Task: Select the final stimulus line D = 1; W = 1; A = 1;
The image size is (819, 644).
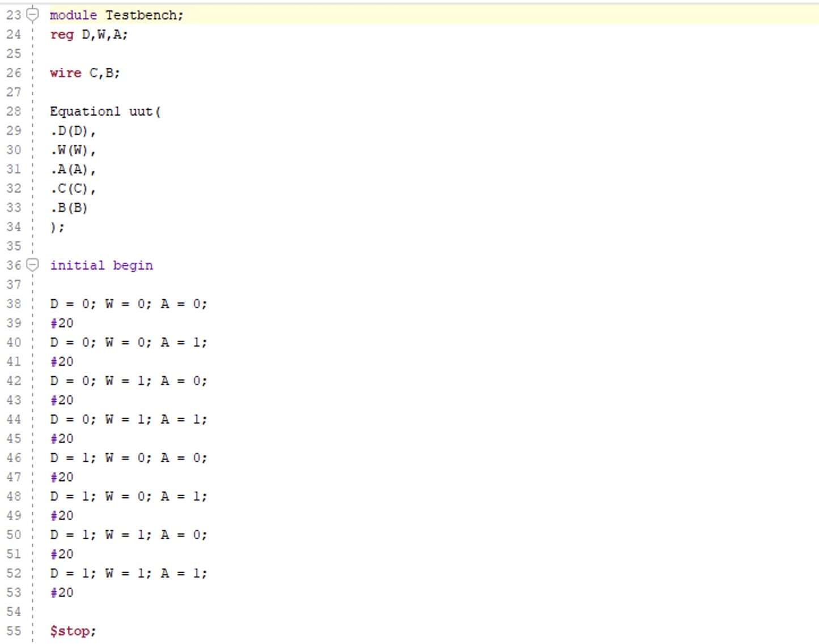Action: (129, 573)
